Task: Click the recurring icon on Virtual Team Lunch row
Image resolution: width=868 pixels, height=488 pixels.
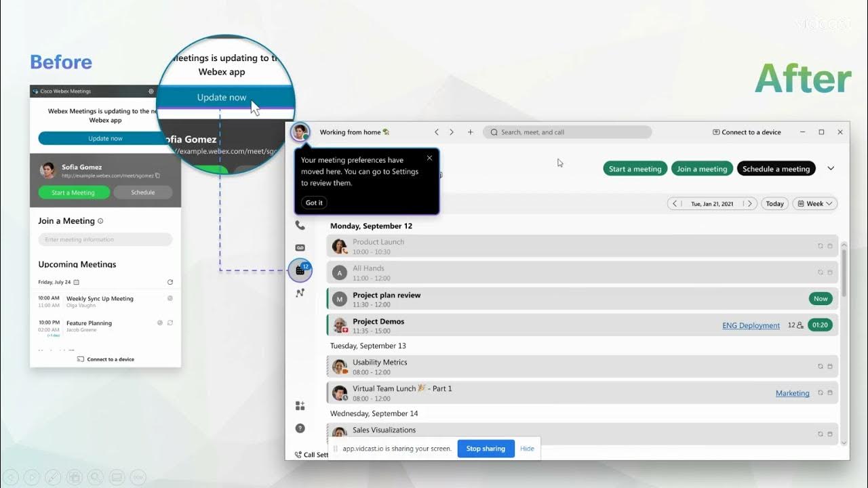Action: [x=821, y=393]
